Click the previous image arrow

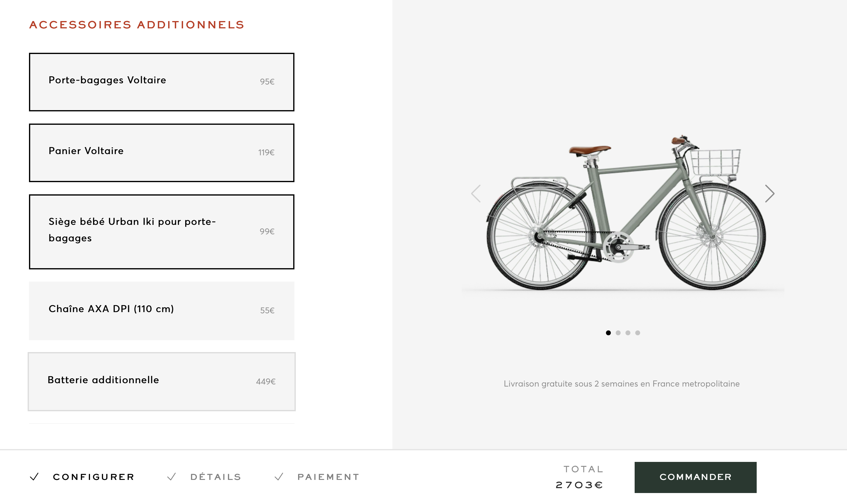(476, 194)
